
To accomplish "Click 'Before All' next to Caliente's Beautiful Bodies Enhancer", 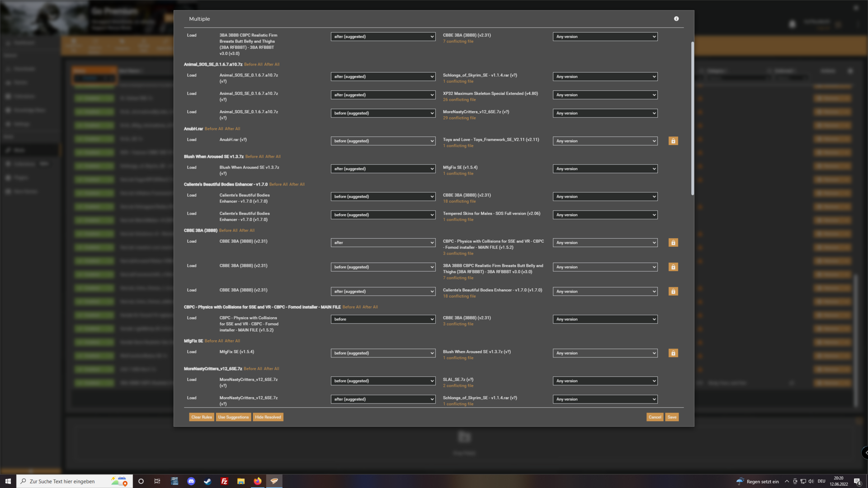I will coord(278,184).
